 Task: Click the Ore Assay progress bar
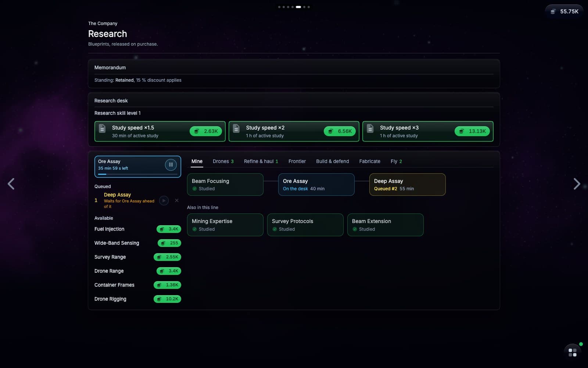tap(138, 174)
